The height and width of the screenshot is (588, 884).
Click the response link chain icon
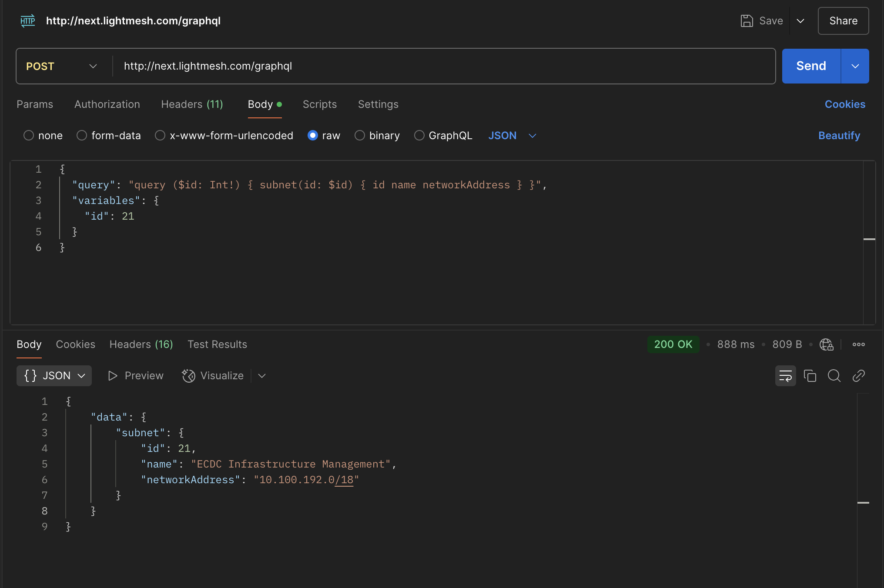coord(858,376)
